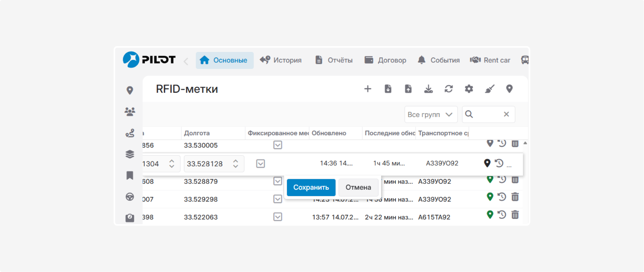Toggle fixed place checkbox in 33.529298 row
This screenshot has width=644, height=272.
[x=278, y=199]
